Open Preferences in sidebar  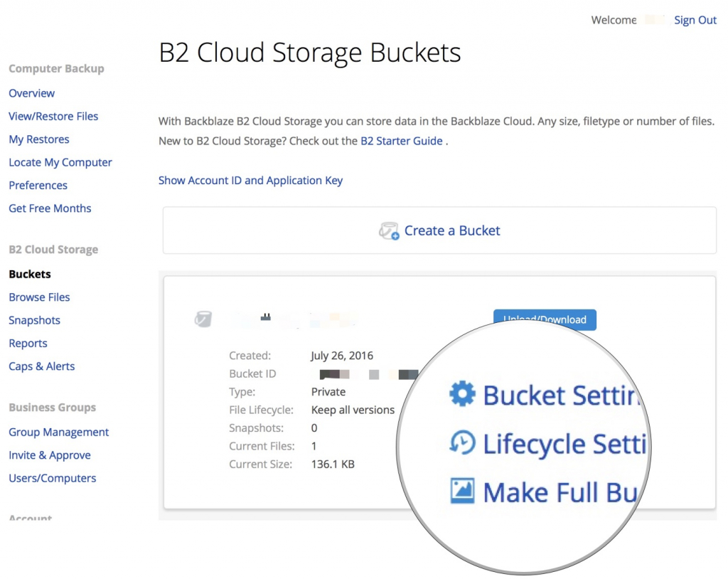click(38, 186)
